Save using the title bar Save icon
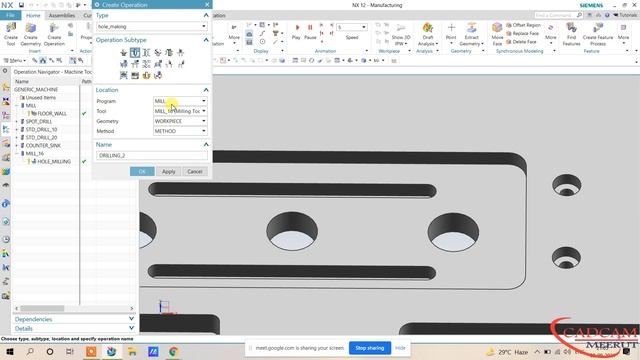Image resolution: width=640 pixels, height=360 pixels. click(21, 5)
